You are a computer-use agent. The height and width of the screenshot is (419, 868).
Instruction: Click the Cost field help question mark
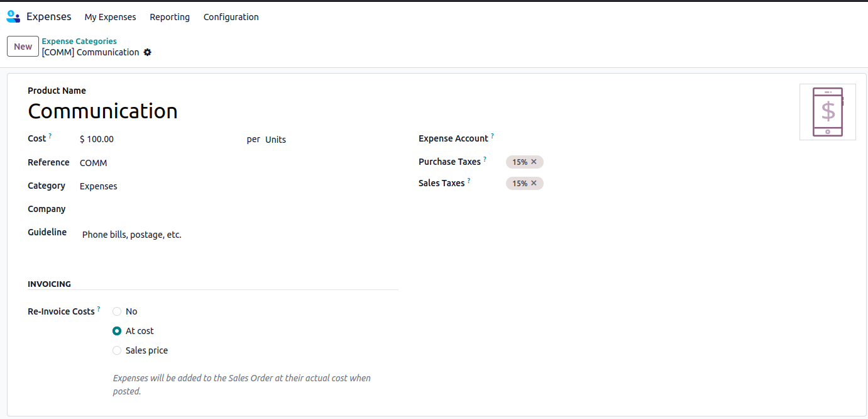coord(50,136)
